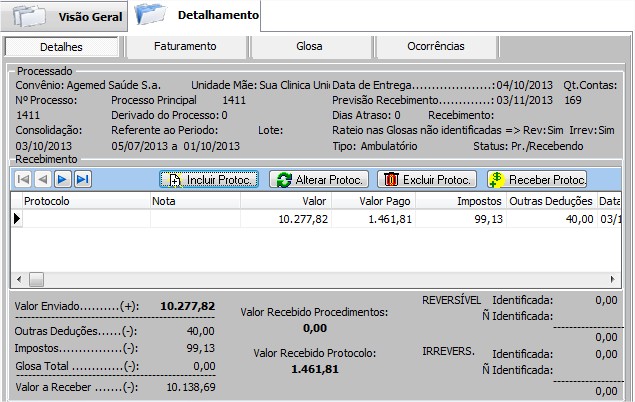Switch to the Faturamento tab
This screenshot has width=635, height=402.
pos(185,46)
